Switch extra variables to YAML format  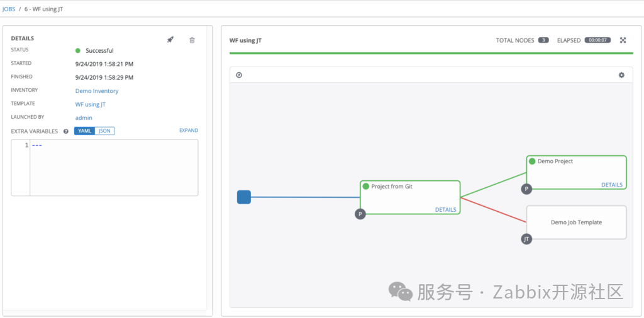click(85, 131)
